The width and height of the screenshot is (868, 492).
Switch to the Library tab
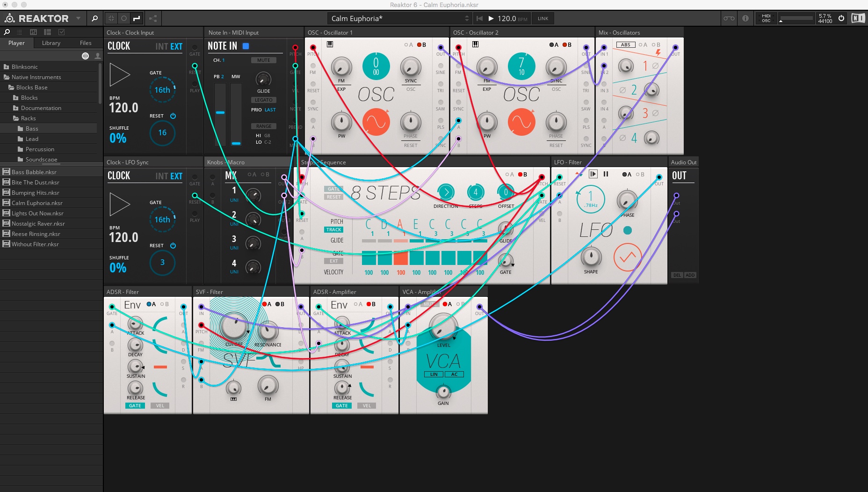51,43
